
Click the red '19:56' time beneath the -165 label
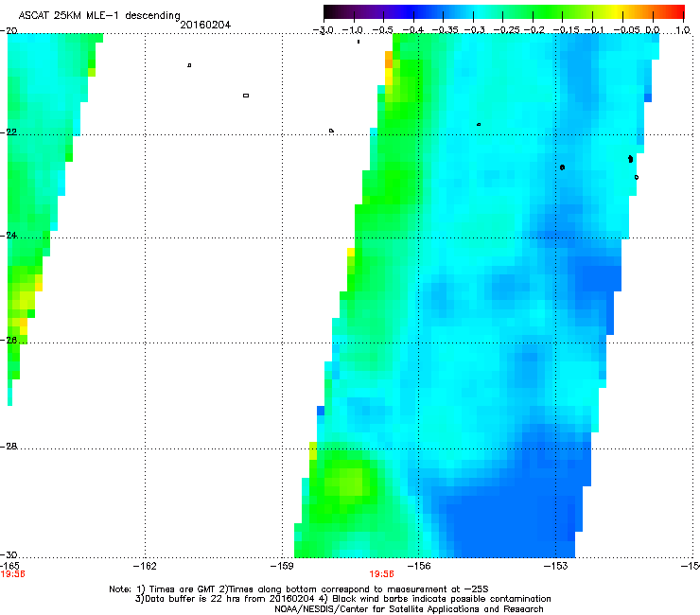click(12, 574)
